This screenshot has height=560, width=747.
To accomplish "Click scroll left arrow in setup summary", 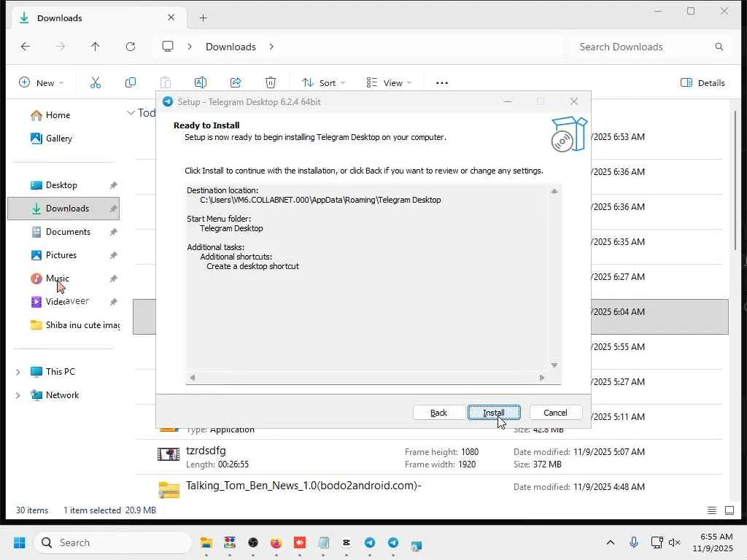I will tap(193, 378).
